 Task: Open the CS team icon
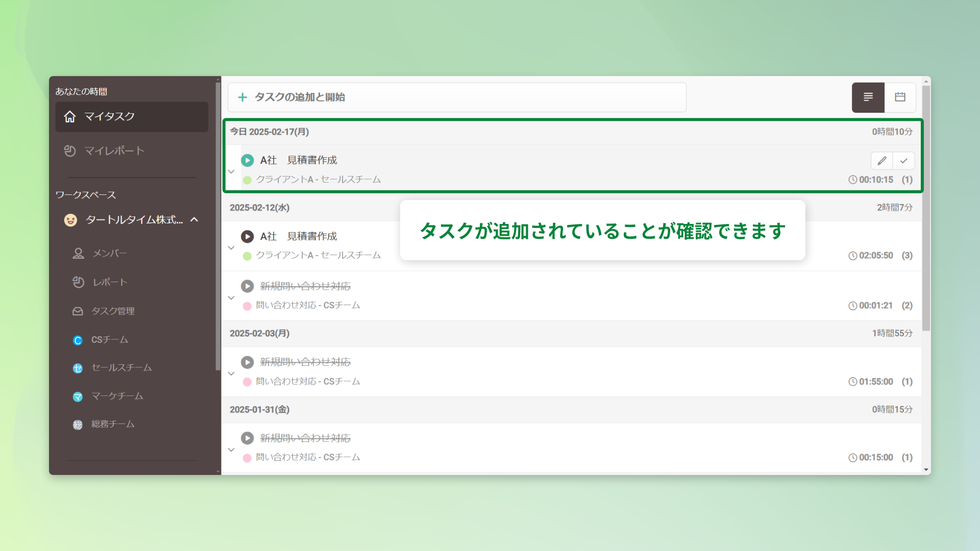tap(78, 339)
